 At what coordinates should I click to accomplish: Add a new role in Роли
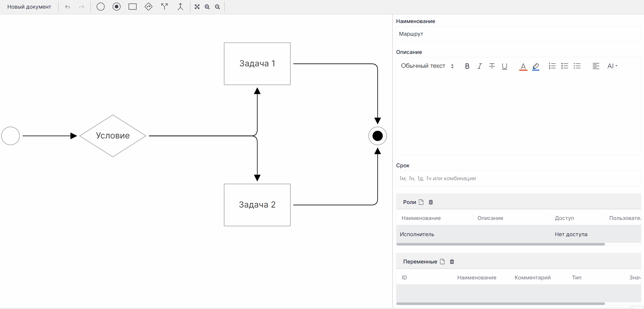(421, 202)
